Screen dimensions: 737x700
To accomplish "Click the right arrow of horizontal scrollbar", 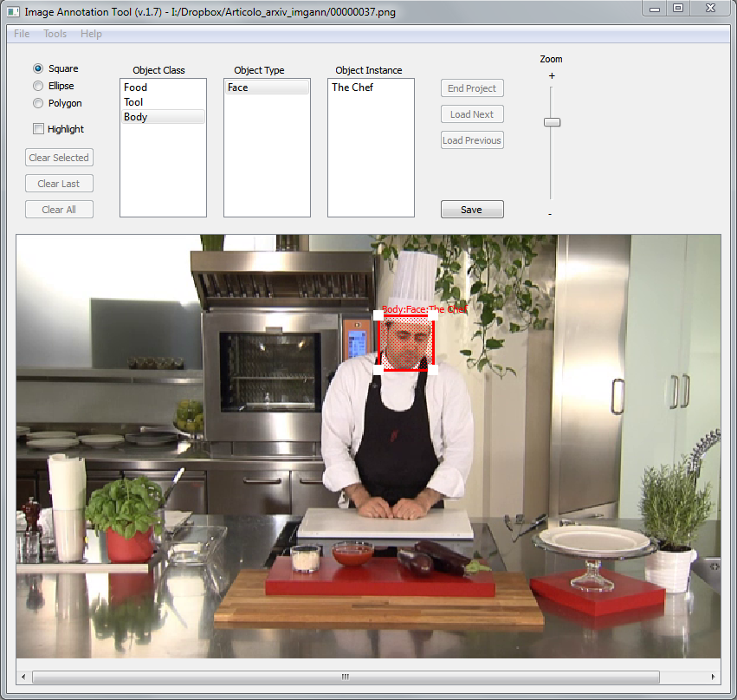I will [713, 677].
